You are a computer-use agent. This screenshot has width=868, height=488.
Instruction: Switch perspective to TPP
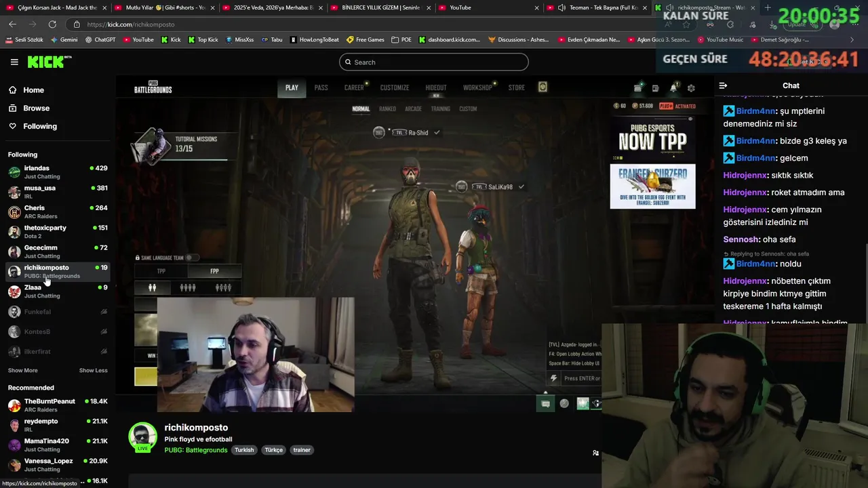pyautogui.click(x=161, y=271)
